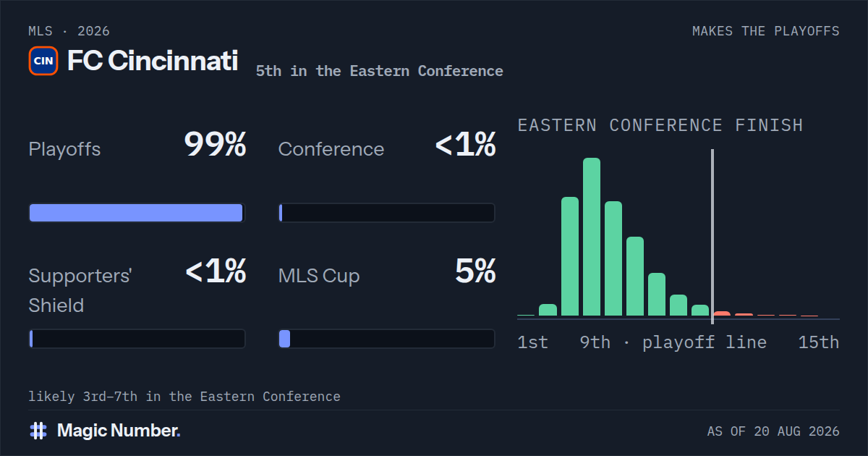This screenshot has width=868, height=456.
Task: Click the Magic Number hash logo icon
Action: click(x=38, y=431)
